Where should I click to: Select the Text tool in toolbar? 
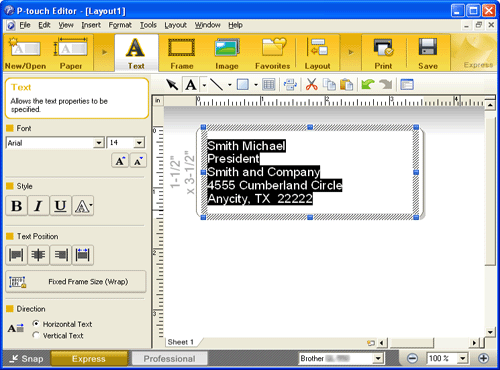coord(191,85)
